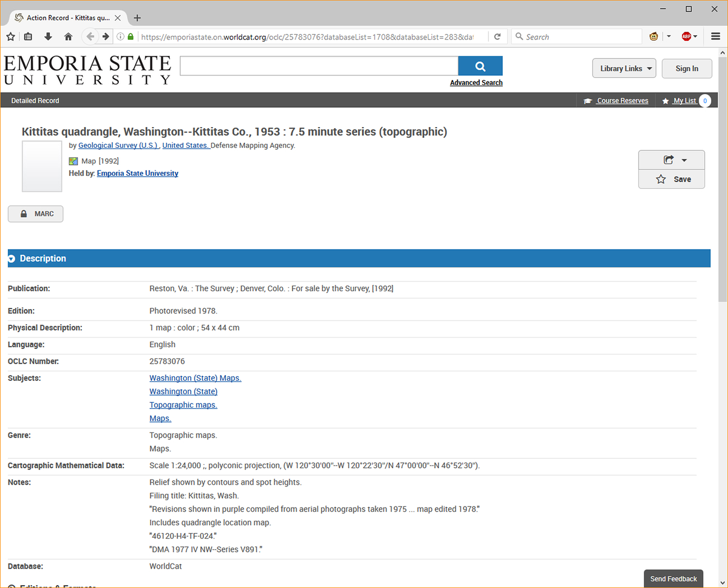The width and height of the screenshot is (728, 588).
Task: Click the Save star icon
Action: point(661,179)
